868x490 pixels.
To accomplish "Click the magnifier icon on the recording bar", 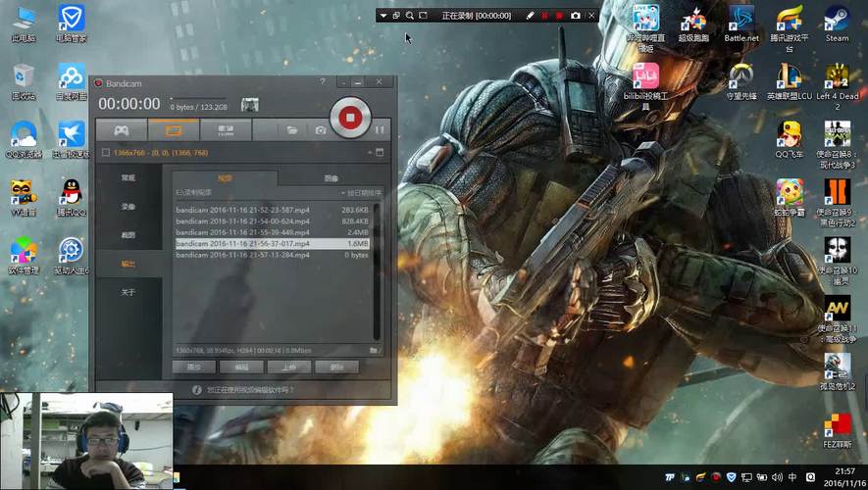I will 410,16.
